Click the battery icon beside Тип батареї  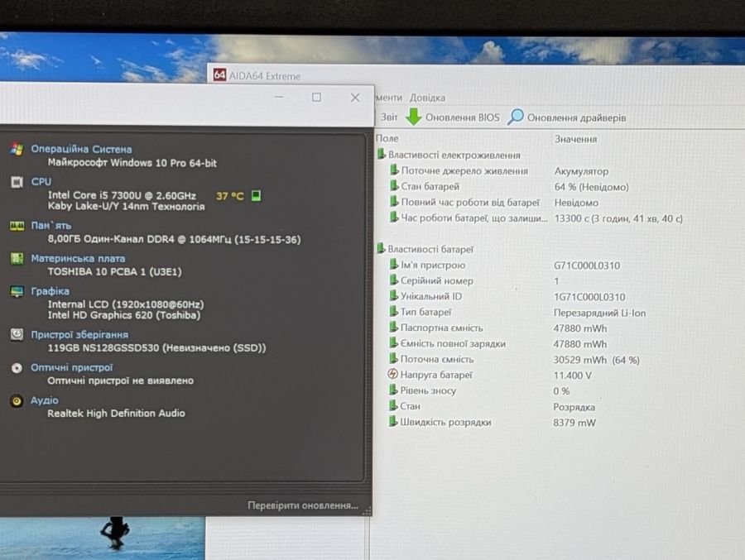[393, 312]
